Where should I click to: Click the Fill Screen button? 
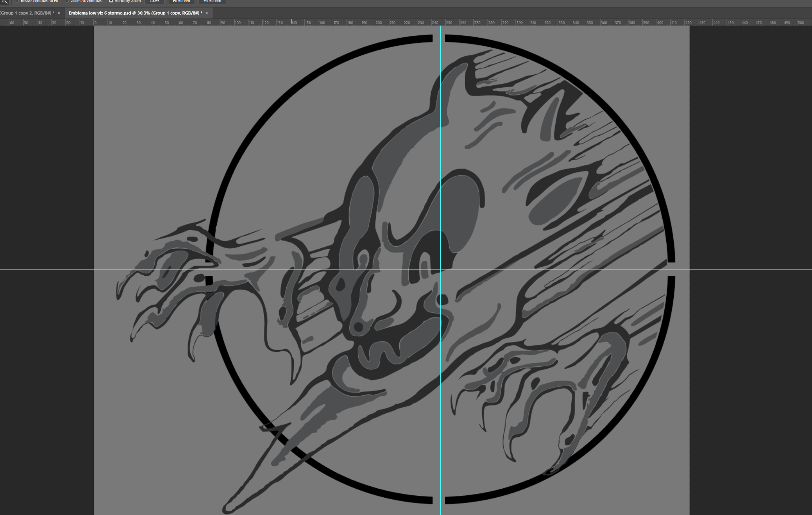pos(212,2)
